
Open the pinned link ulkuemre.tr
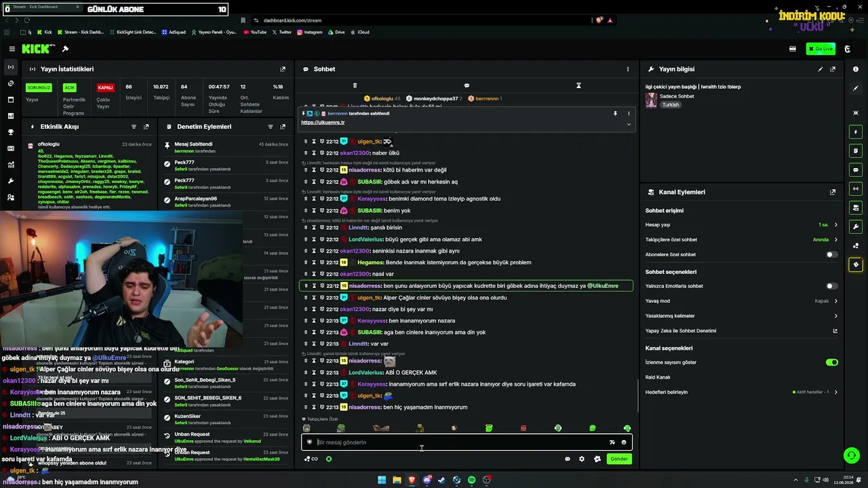click(x=323, y=123)
